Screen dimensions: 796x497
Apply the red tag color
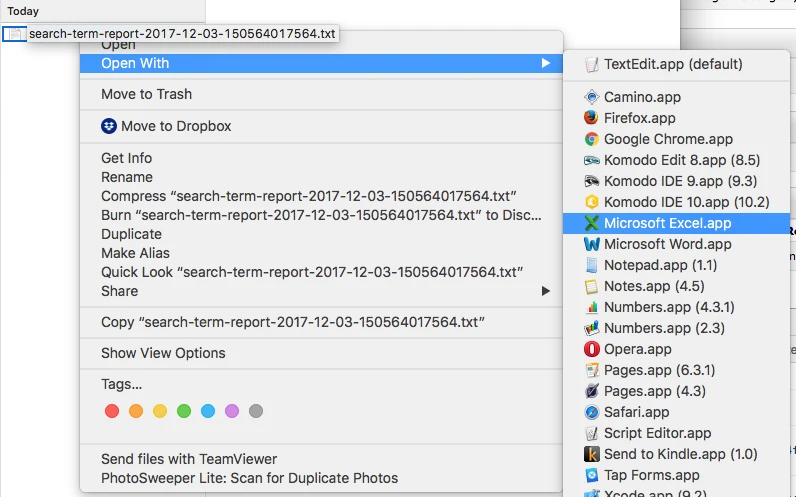112,411
